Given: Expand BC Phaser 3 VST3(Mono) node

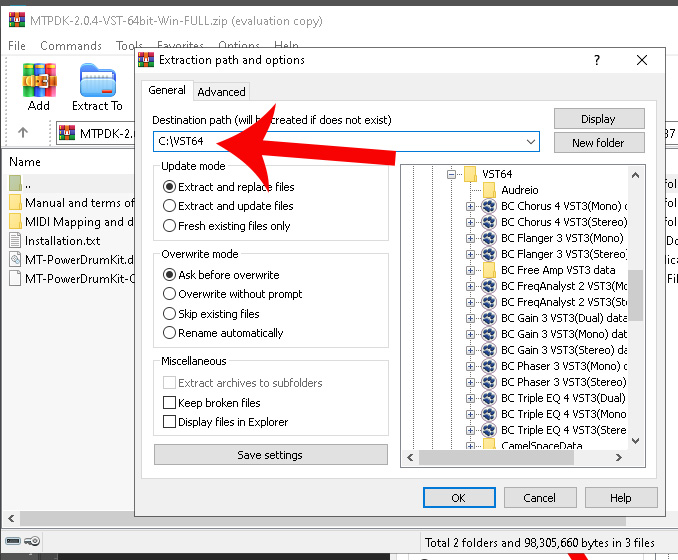Looking at the screenshot, I should tap(470, 366).
